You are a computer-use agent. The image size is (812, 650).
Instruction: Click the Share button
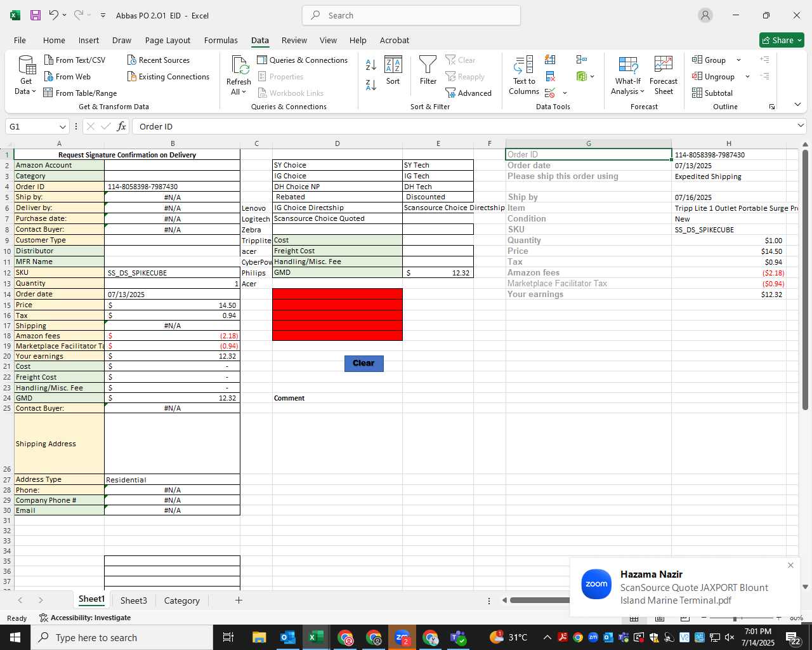(x=782, y=40)
